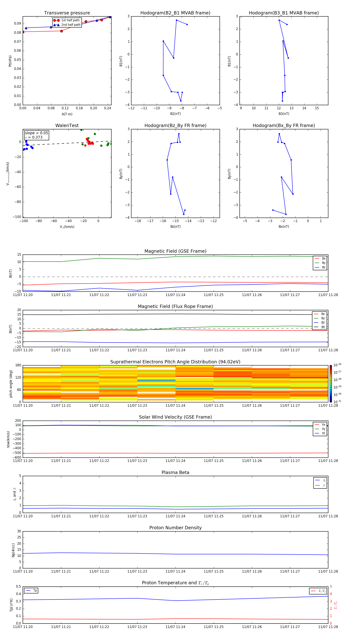
Task: Click the "Proton Number Density" title
Action: tap(175, 528)
